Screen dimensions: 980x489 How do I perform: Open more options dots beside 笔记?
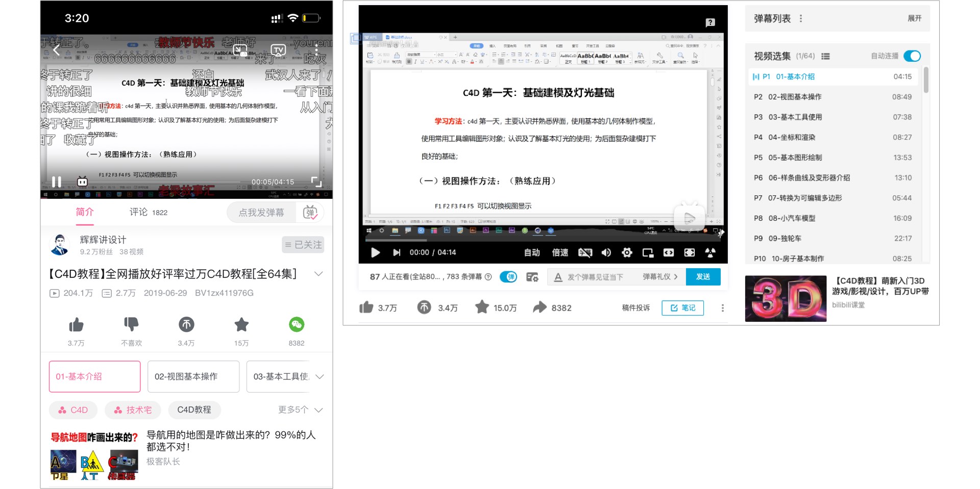coord(722,308)
